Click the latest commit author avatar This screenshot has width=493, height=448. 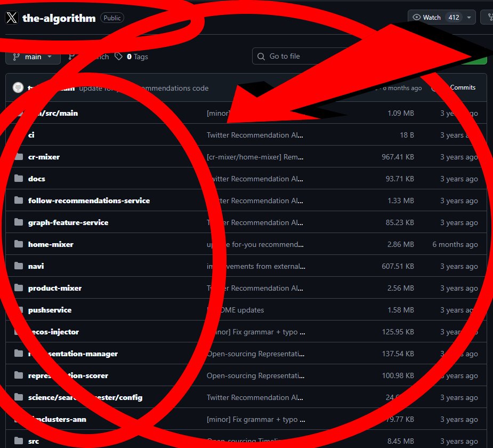pyautogui.click(x=18, y=87)
